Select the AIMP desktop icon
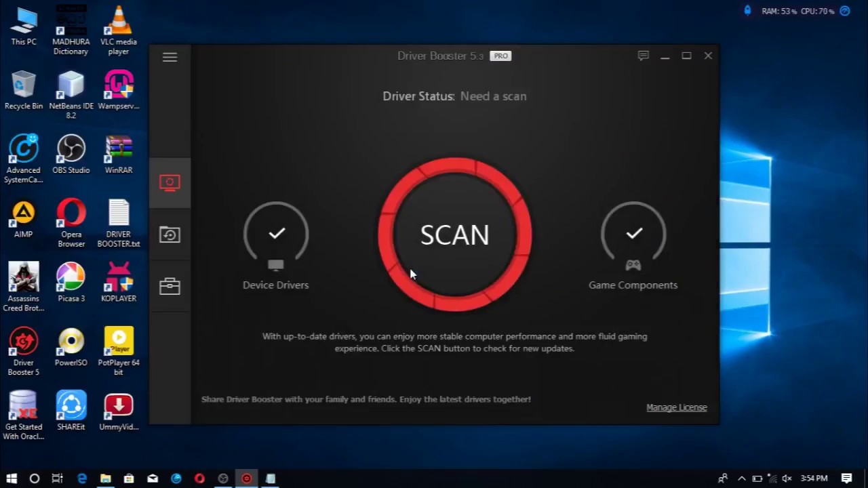868x488 pixels. point(24,220)
